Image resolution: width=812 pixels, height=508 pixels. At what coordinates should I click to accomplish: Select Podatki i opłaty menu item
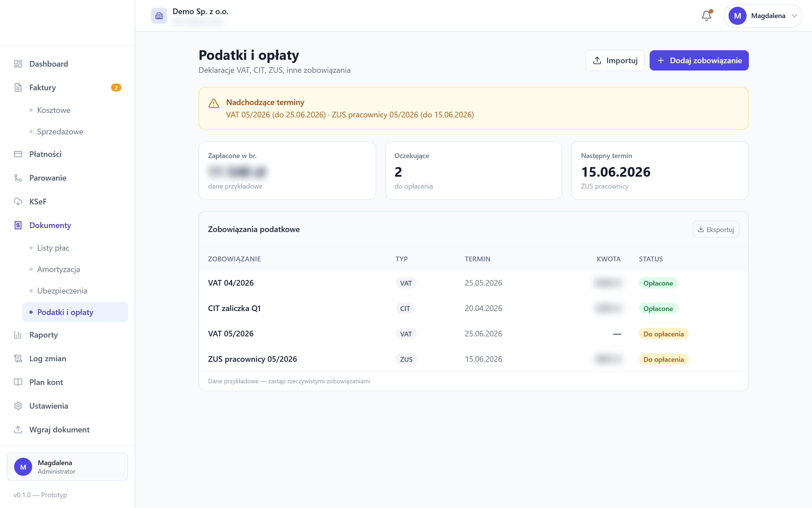(x=75, y=312)
